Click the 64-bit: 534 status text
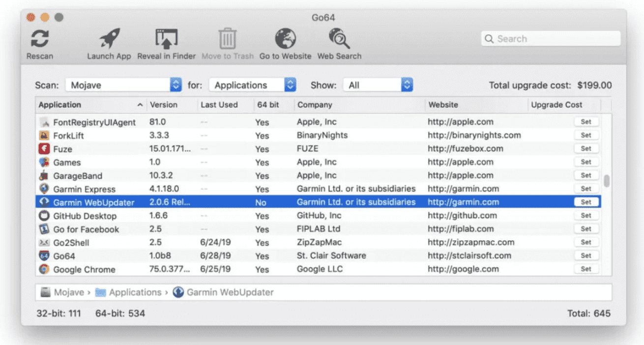The image size is (644, 345). tap(120, 313)
